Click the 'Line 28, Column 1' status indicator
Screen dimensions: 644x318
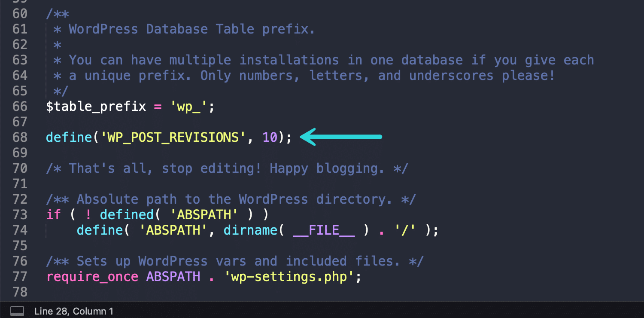(74, 311)
